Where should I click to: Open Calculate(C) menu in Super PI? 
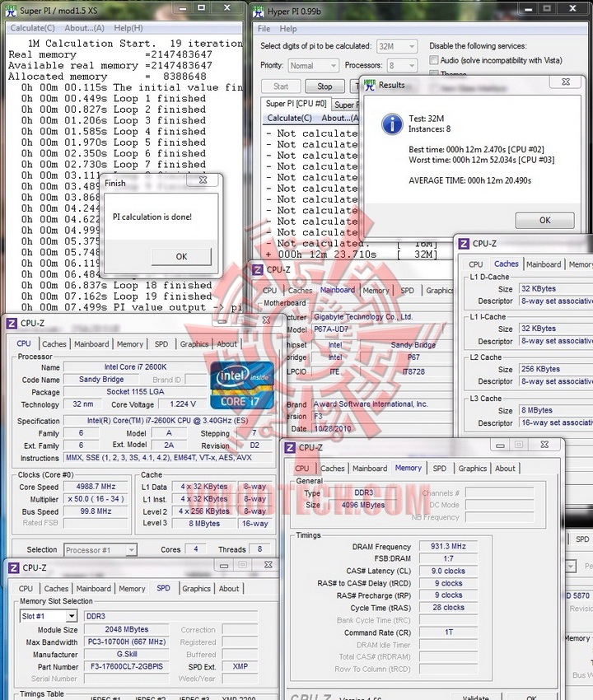tap(33, 28)
